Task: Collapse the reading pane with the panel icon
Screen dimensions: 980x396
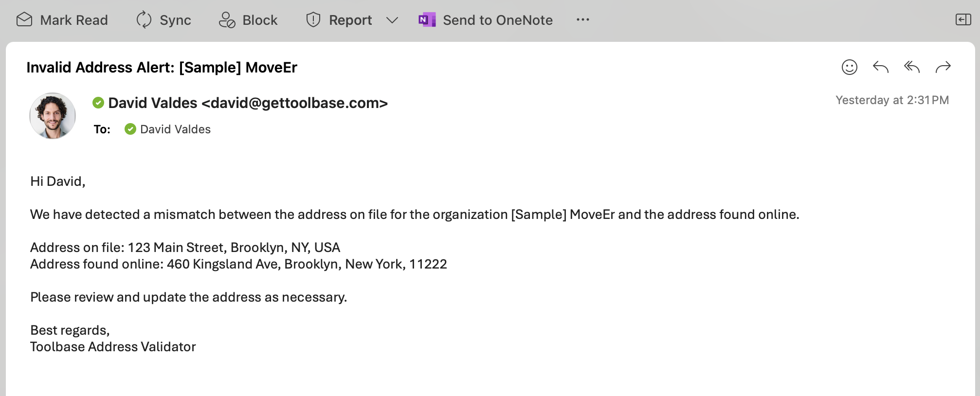Action: 963,20
